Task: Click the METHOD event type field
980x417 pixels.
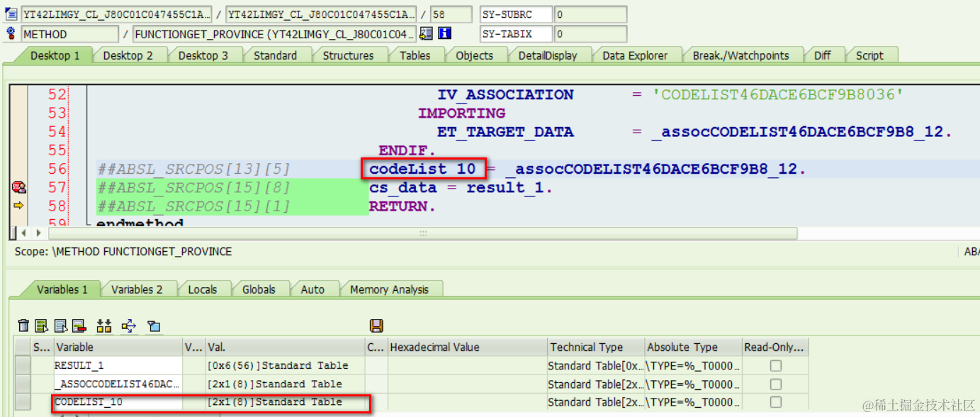Action: (x=70, y=33)
